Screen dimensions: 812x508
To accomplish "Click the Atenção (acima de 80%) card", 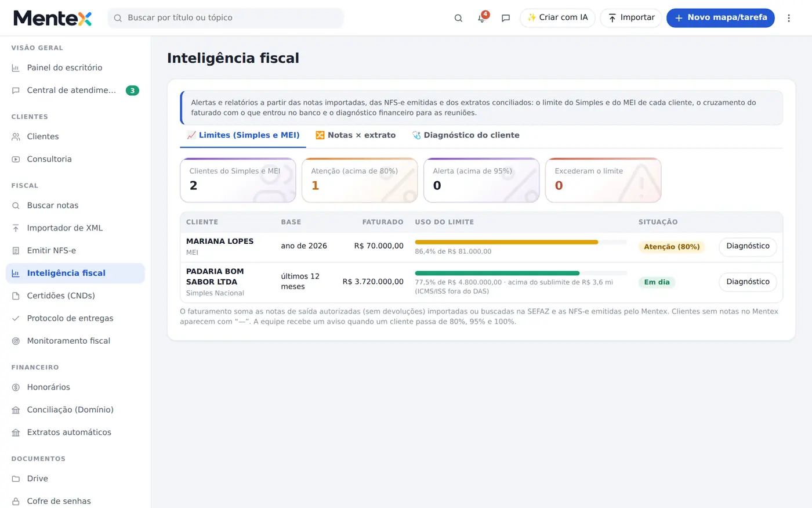I will point(360,181).
